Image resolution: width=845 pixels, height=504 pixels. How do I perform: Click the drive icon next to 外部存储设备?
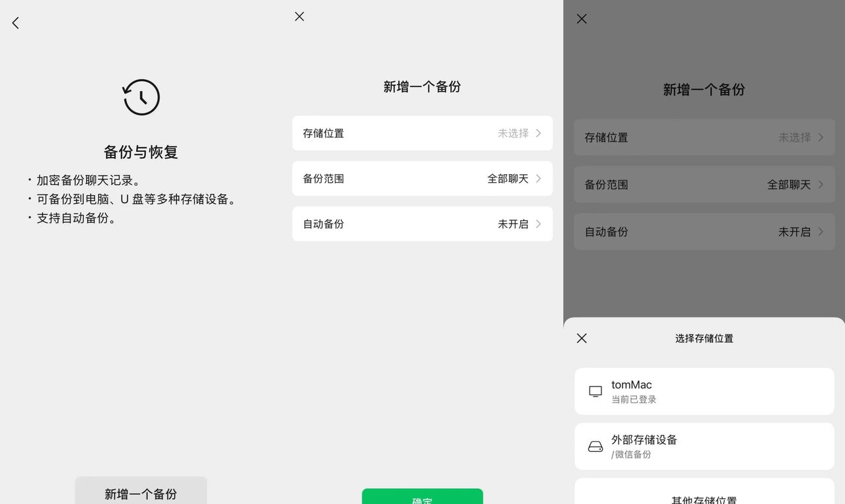[x=595, y=446]
